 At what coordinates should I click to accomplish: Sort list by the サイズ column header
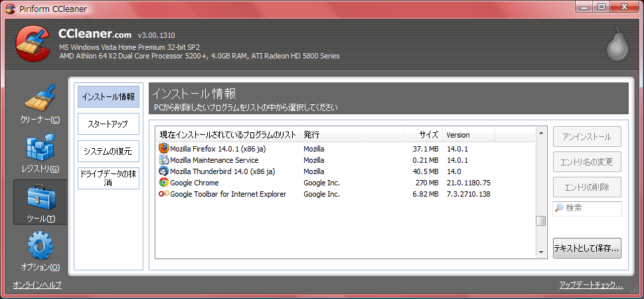pos(424,135)
